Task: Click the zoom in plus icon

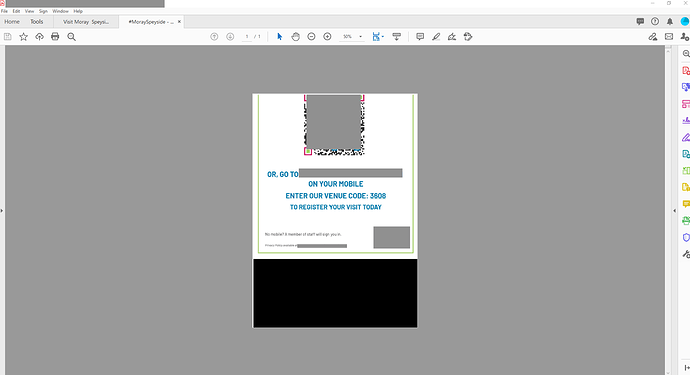Action: 327,37
